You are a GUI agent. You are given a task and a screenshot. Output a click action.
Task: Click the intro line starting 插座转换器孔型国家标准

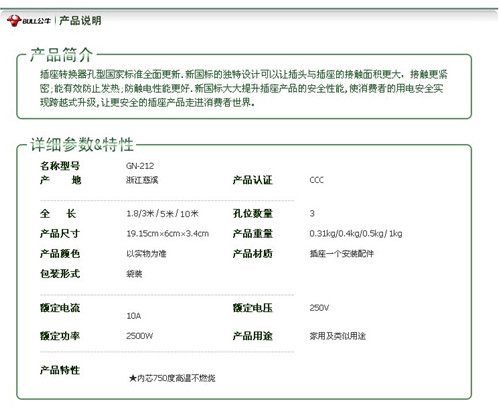click(244, 74)
